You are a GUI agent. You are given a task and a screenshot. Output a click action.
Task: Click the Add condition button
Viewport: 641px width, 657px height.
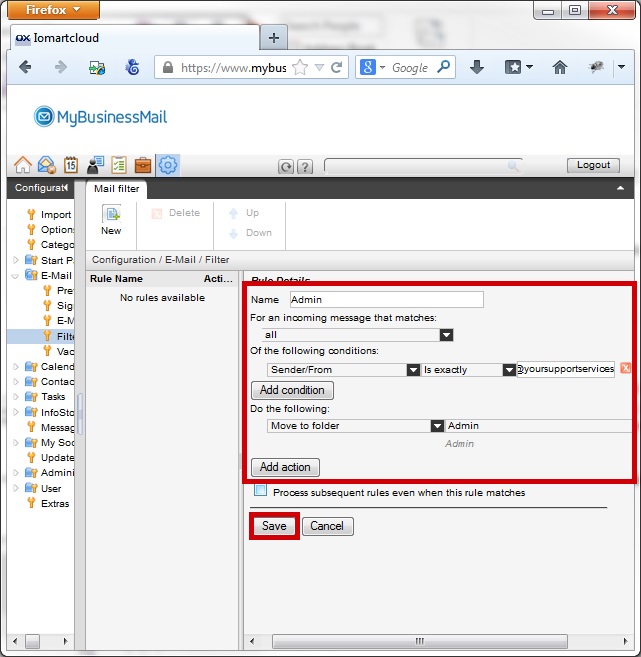292,390
